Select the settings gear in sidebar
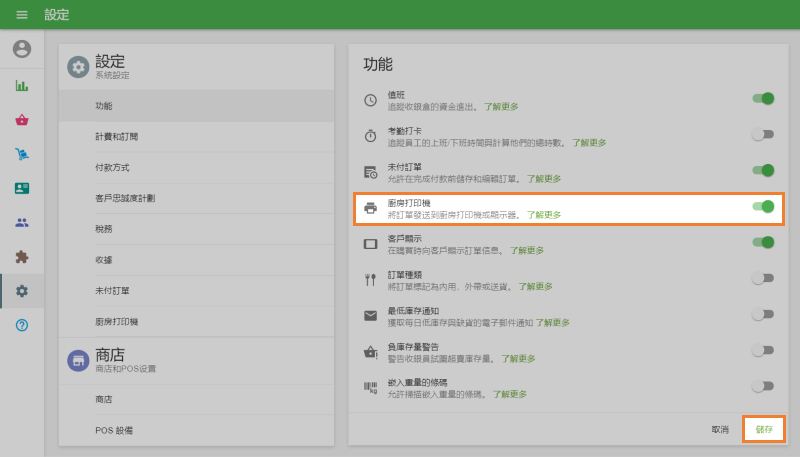This screenshot has width=800, height=457. coord(22,291)
